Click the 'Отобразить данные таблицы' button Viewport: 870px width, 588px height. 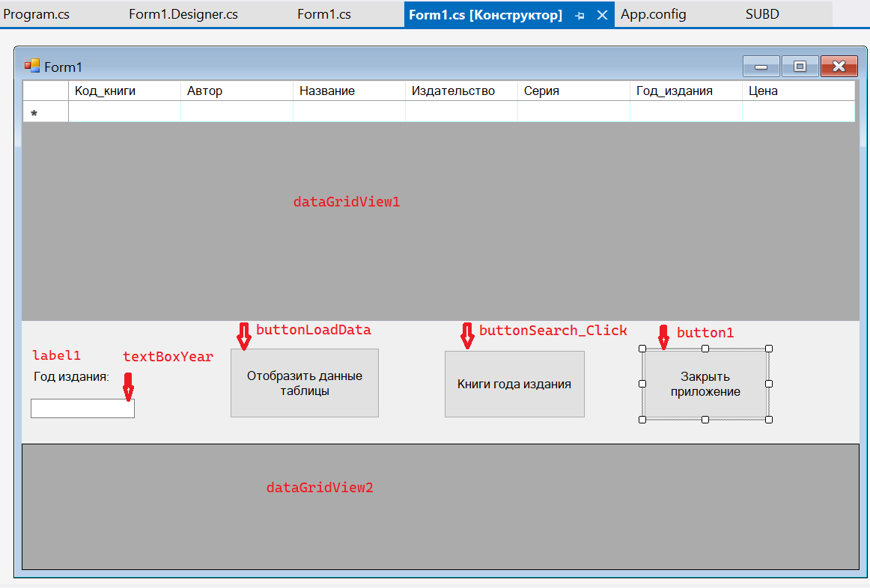[304, 383]
